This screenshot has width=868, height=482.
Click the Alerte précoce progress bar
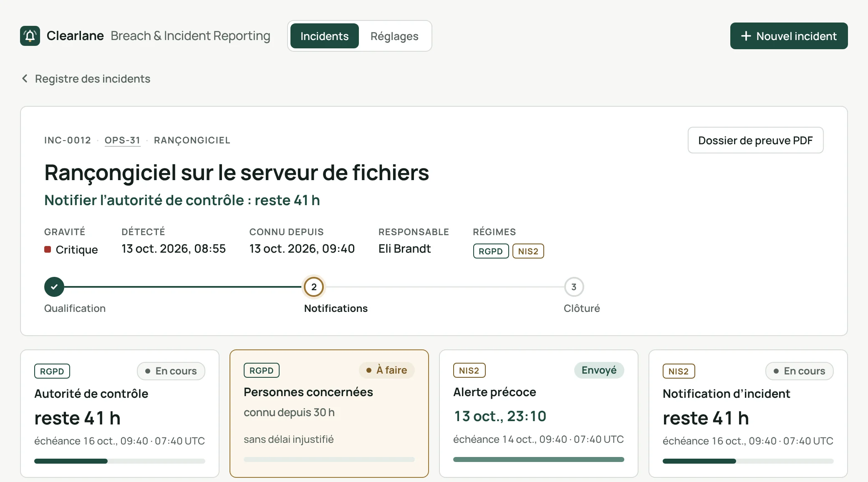[539, 459]
